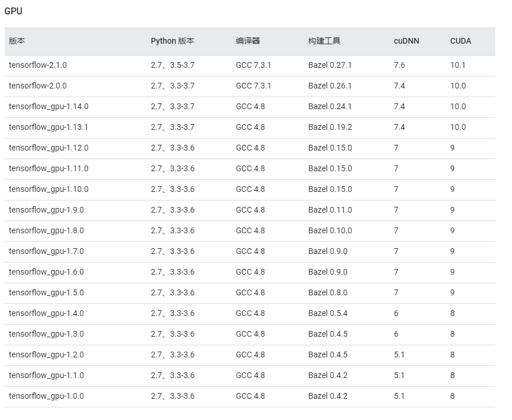Select the Bazel 0.11.0 cell

click(330, 210)
